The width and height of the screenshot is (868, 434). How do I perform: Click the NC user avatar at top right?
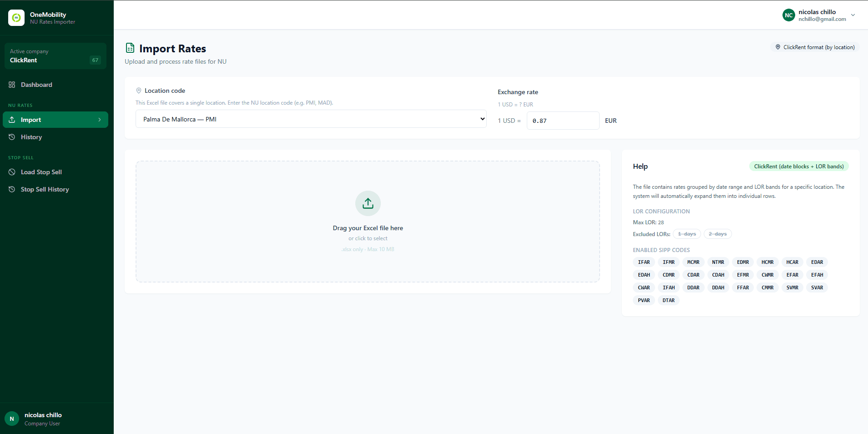(x=789, y=15)
